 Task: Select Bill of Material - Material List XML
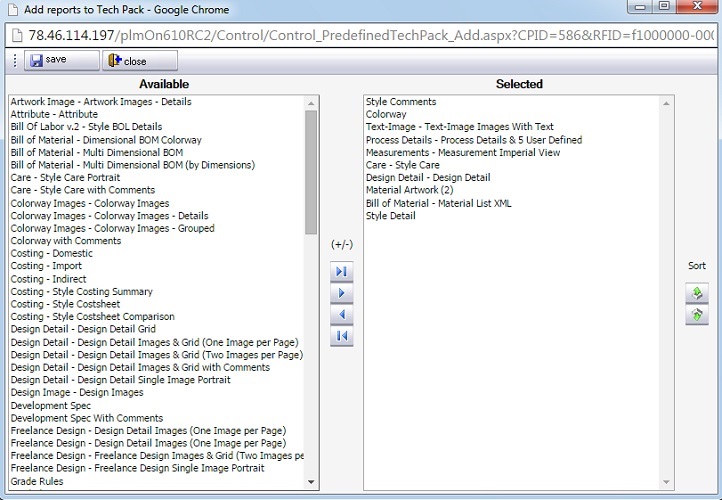[438, 203]
